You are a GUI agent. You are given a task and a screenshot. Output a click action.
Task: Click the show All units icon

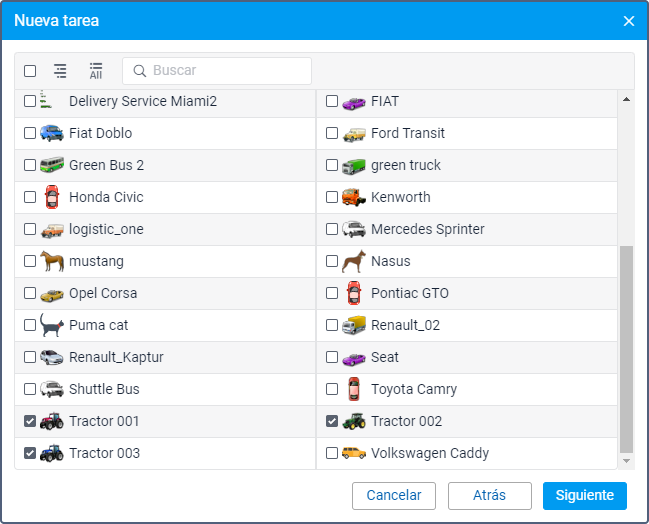(95, 71)
